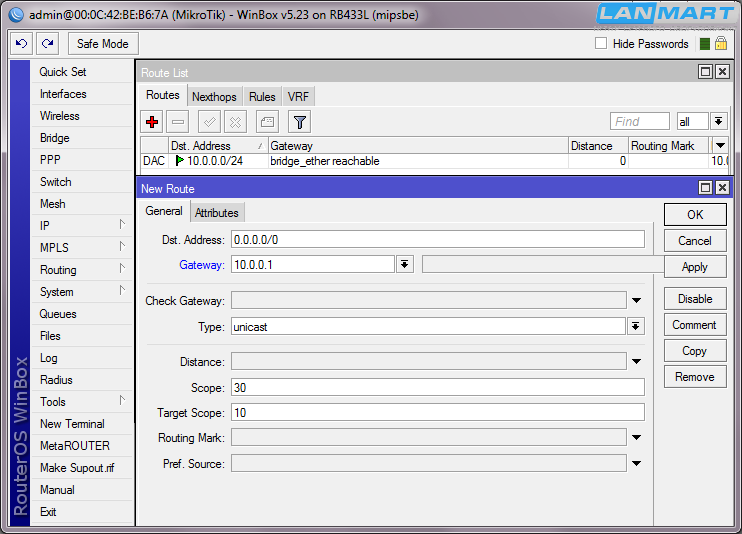Click the Remove button
Image resolution: width=742 pixels, height=534 pixels.
(x=695, y=377)
